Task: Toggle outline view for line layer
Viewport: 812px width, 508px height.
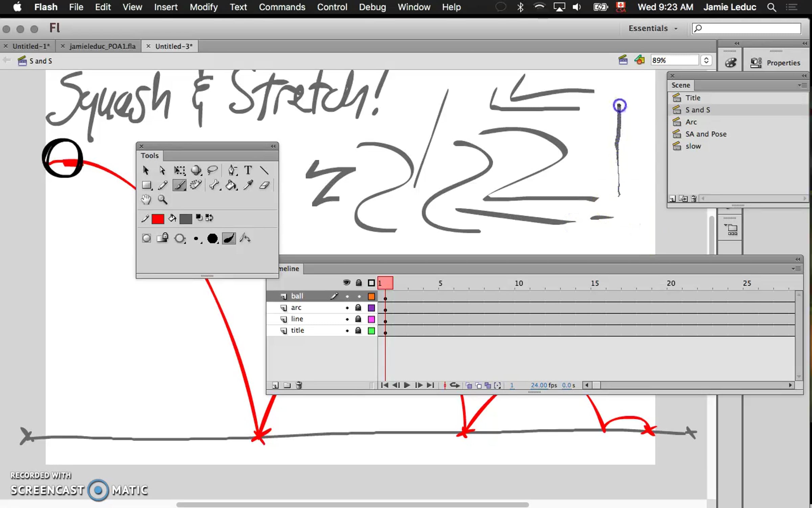Action: [x=371, y=319]
